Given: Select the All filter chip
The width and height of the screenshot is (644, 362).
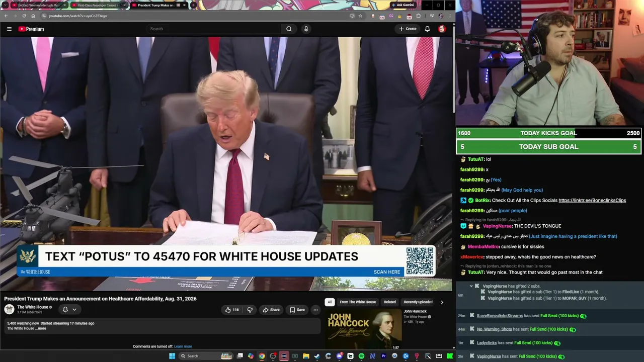Looking at the screenshot, I should (330, 302).
